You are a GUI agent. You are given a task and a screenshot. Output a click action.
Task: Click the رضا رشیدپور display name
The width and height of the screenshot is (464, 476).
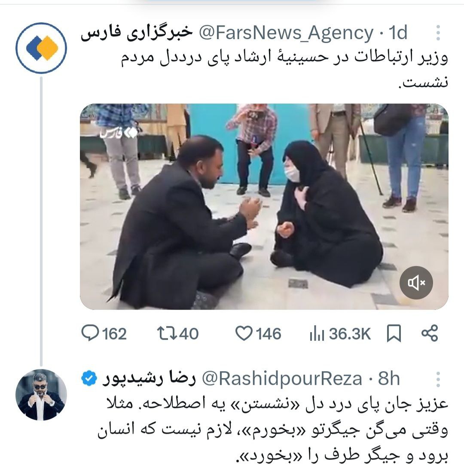[x=149, y=379]
